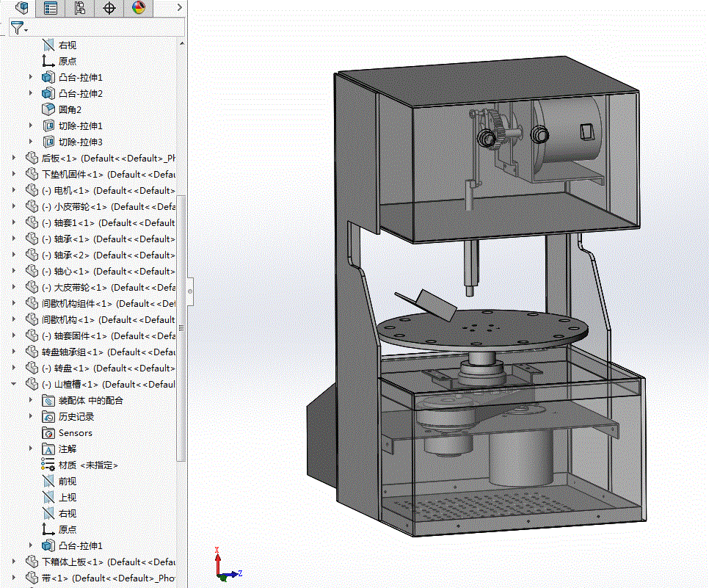Collapse the (-) 山楂槽<1> component

tap(14, 384)
